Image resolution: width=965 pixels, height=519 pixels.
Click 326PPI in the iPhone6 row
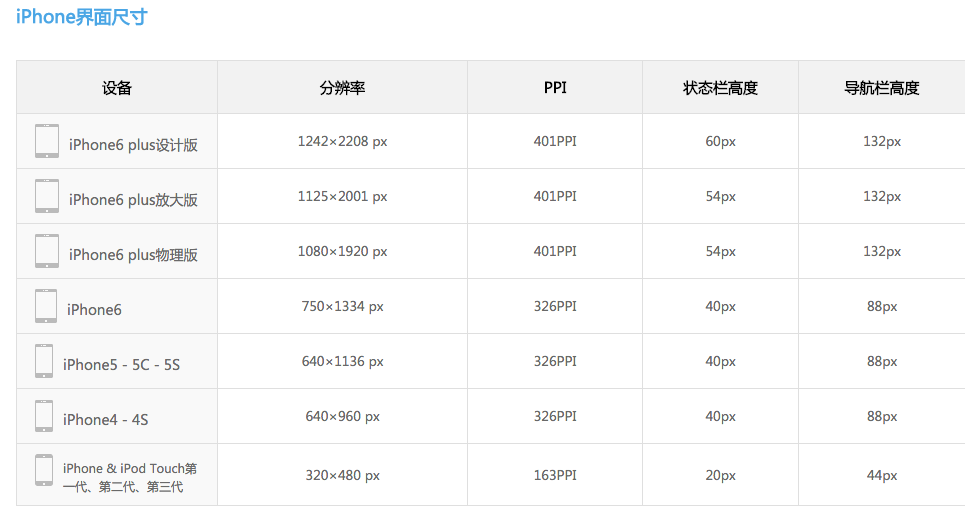point(555,306)
